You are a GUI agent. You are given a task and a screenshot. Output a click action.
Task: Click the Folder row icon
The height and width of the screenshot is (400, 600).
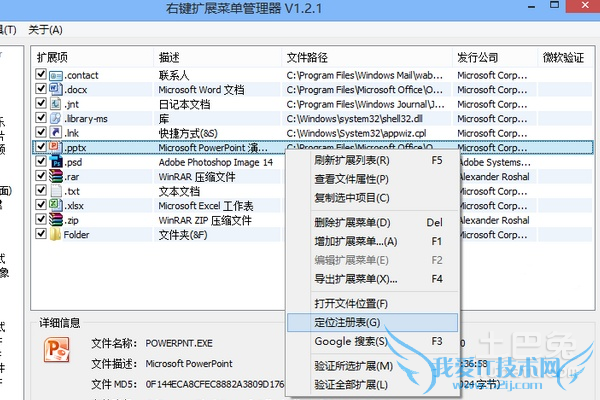point(55,235)
